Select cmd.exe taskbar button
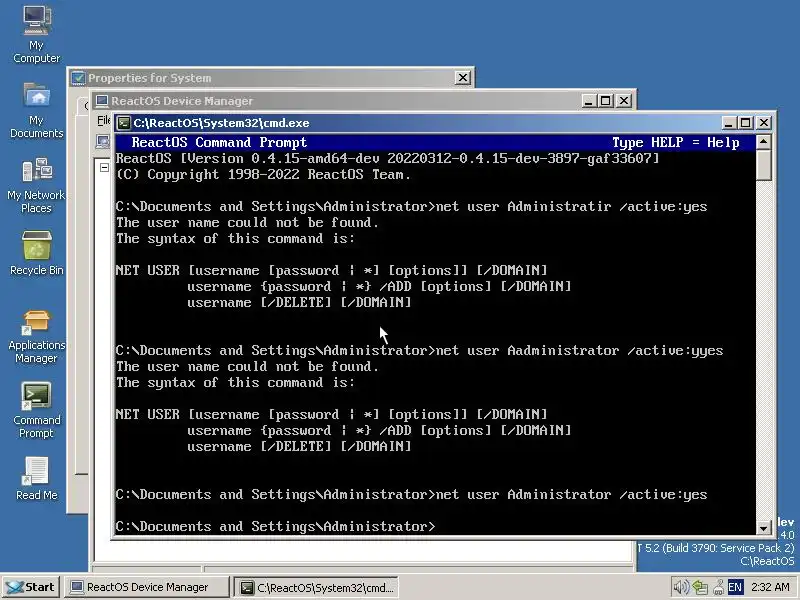 pyautogui.click(x=316, y=587)
